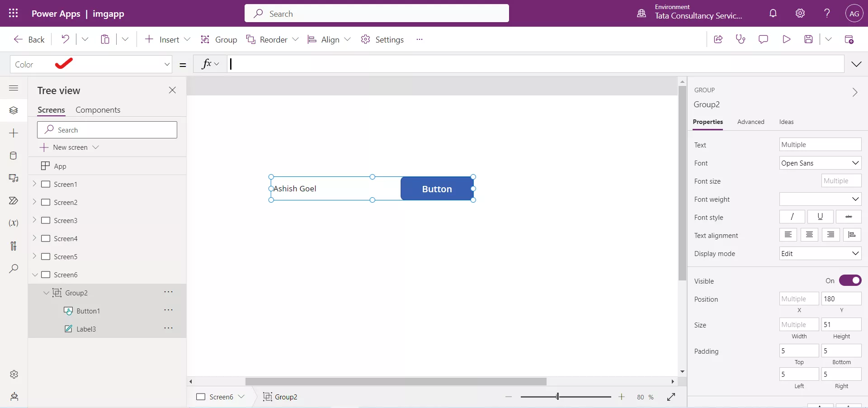
Task: Switch to the Components tab
Action: [x=98, y=109]
